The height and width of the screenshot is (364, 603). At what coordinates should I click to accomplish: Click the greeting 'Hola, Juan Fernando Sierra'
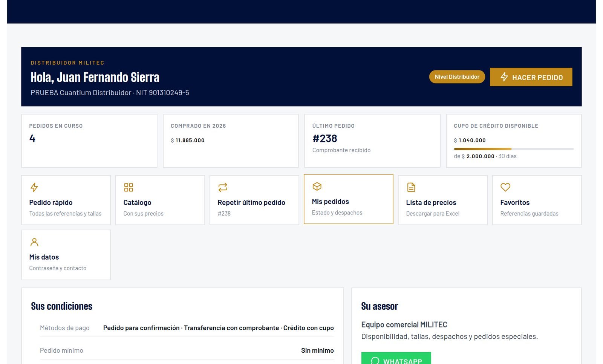[95, 77]
